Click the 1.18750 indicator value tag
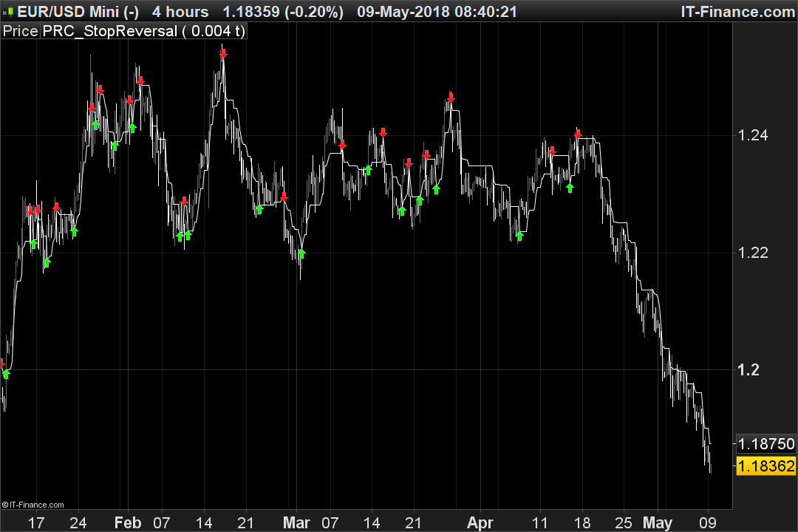Screen dimensions: 798x532 click(x=766, y=444)
